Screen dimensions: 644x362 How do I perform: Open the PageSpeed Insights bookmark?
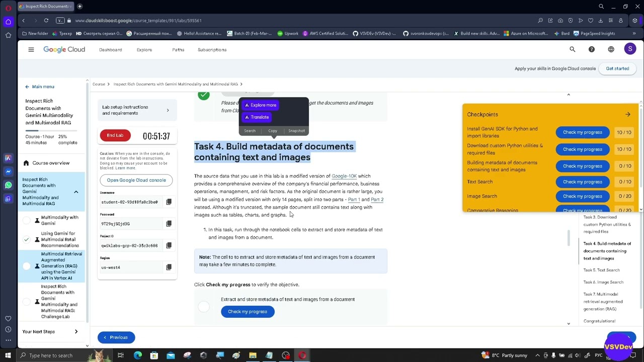click(x=594, y=34)
